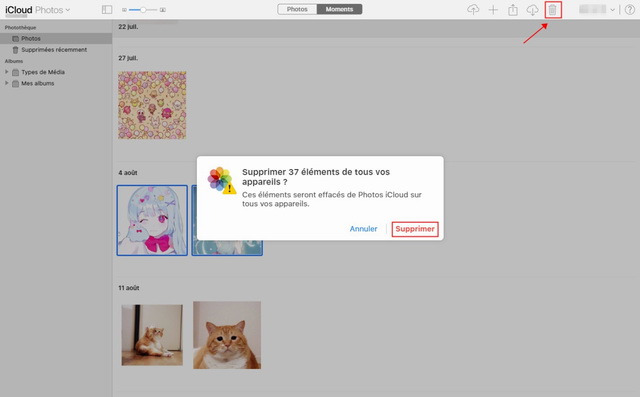Click the Photos app icon in dialog

click(222, 180)
